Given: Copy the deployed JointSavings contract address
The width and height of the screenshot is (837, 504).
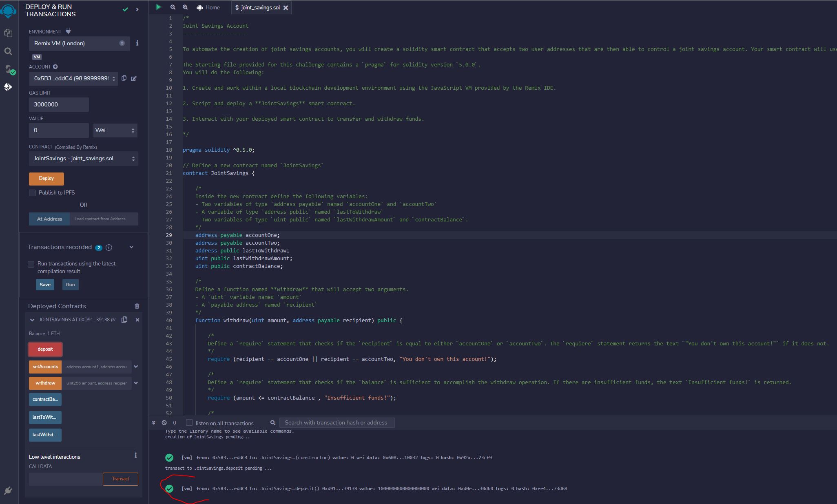Looking at the screenshot, I should pyautogui.click(x=124, y=320).
